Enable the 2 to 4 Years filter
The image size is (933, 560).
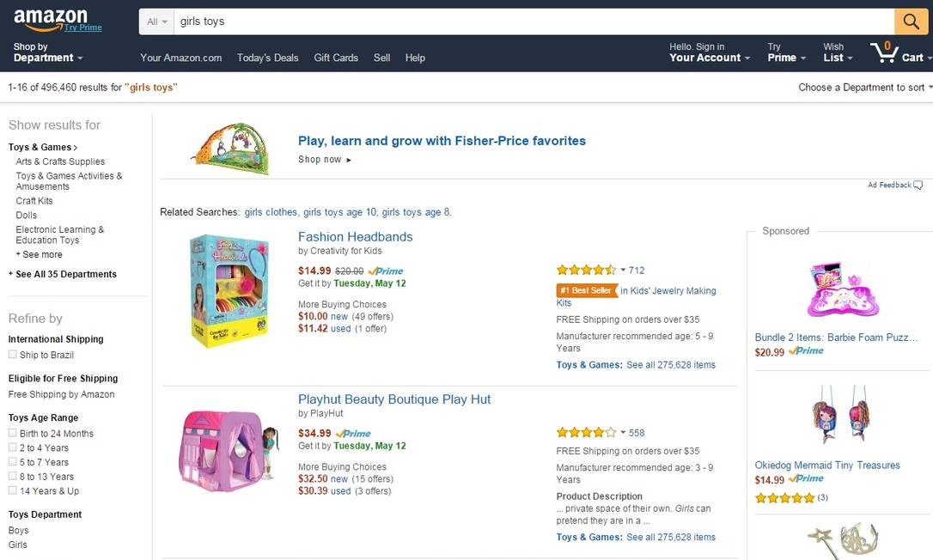(13, 447)
